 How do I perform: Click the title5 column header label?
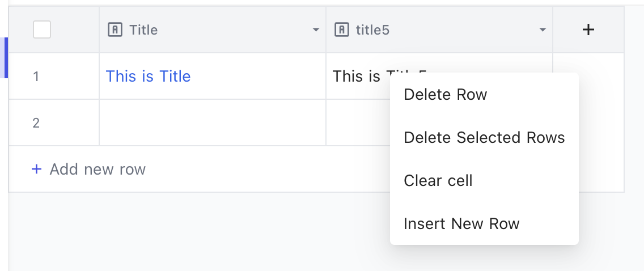point(372,29)
